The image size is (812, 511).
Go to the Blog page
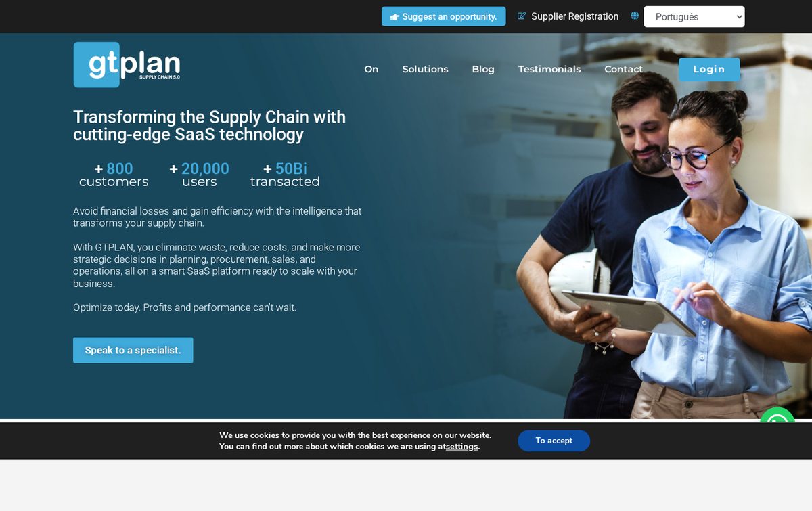[x=483, y=69]
